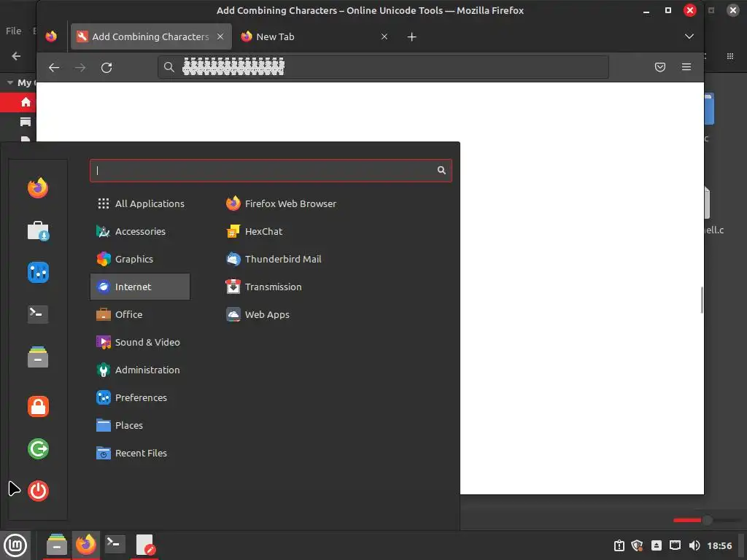Adjust zoom slider in the file manager status bar
This screenshot has height=560, width=747.
[x=707, y=521]
